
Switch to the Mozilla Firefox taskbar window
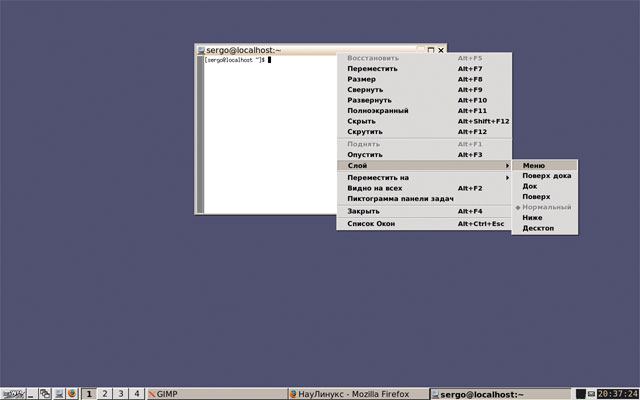point(356,393)
